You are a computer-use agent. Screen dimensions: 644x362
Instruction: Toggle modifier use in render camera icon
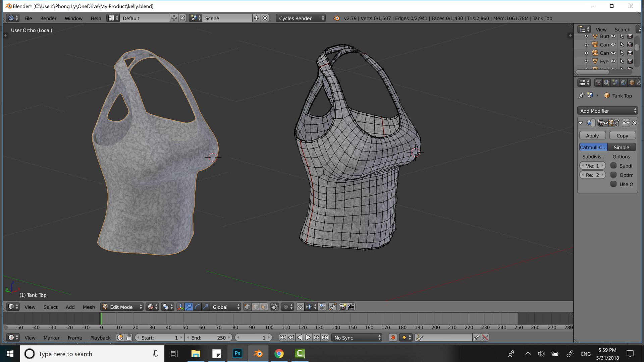600,123
